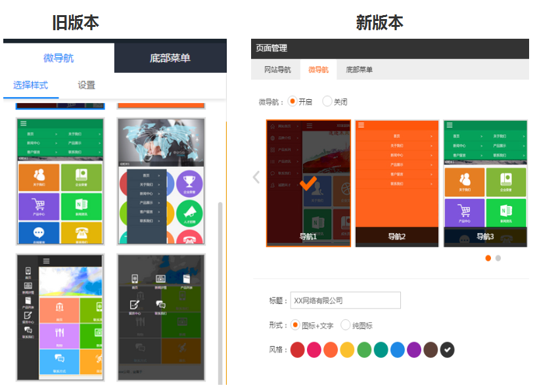Screen dimensions: 537x392
Task: Click hamburger menu icon in orange 导航2 preview
Action: tap(361, 125)
